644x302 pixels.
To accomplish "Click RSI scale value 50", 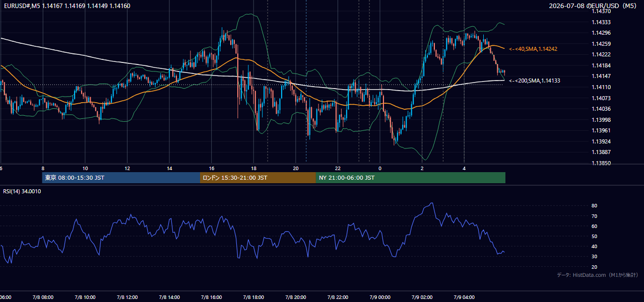I will tap(594, 236).
